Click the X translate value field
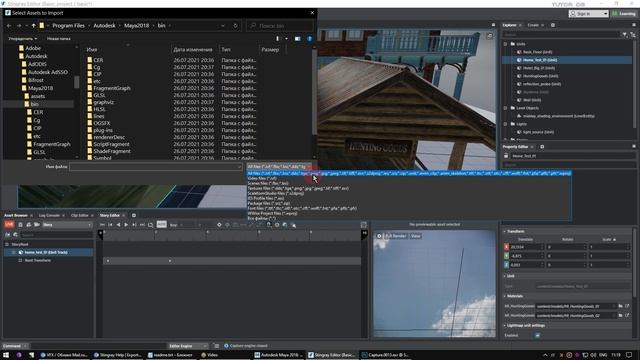Viewport: 640px width, 360px height. pyautogui.click(x=527, y=247)
